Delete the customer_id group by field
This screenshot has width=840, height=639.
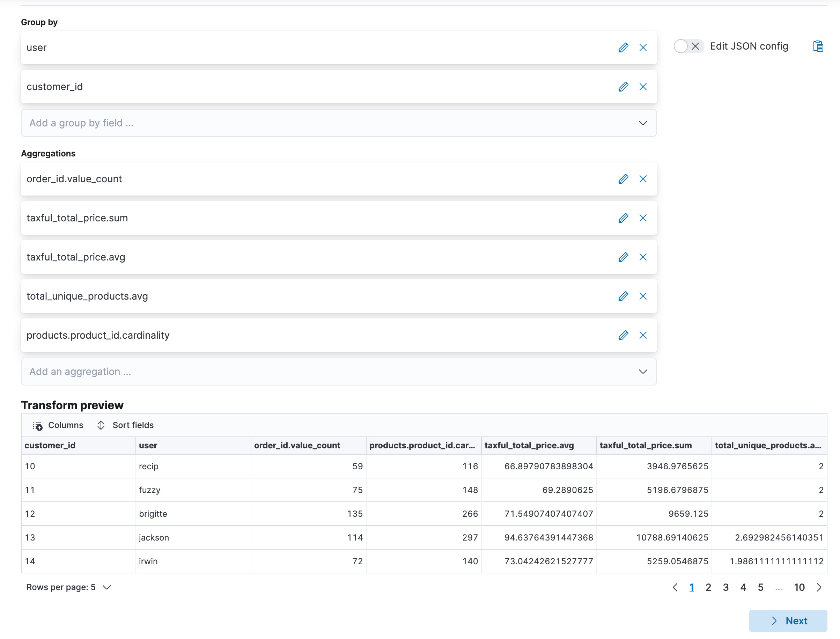tap(643, 86)
